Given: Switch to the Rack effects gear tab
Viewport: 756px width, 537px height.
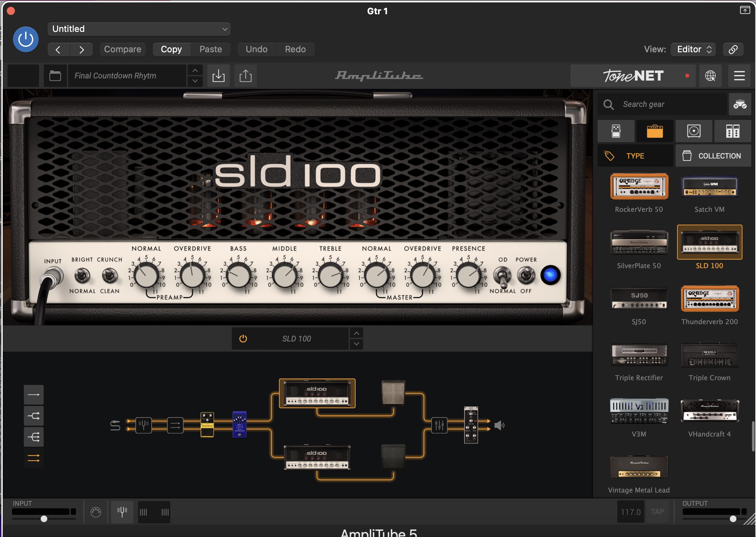Looking at the screenshot, I should [x=733, y=131].
